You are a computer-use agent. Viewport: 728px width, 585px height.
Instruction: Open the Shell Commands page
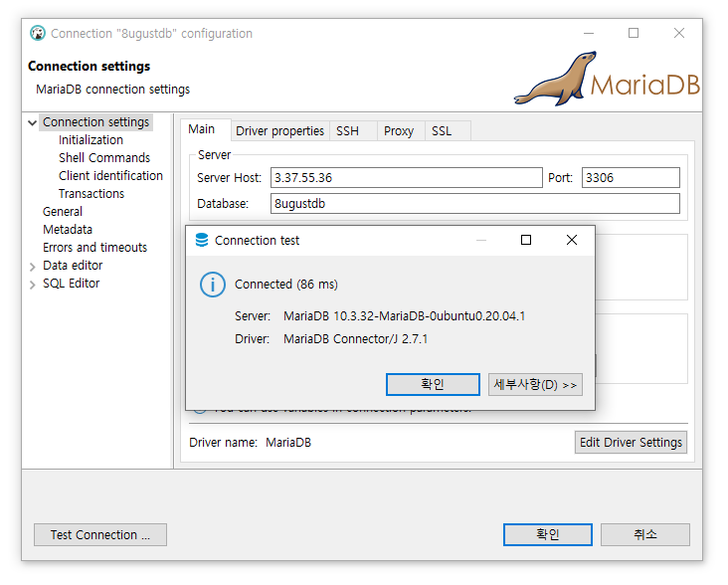[x=104, y=158]
